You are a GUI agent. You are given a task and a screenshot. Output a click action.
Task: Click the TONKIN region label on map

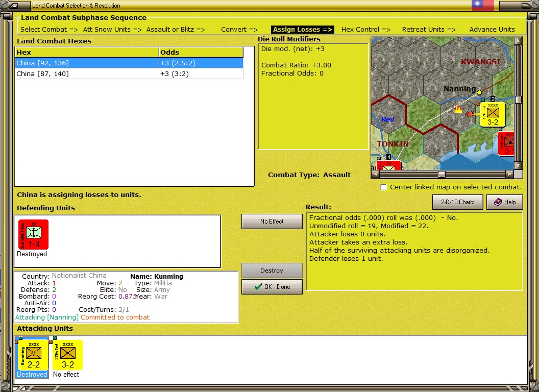[393, 144]
